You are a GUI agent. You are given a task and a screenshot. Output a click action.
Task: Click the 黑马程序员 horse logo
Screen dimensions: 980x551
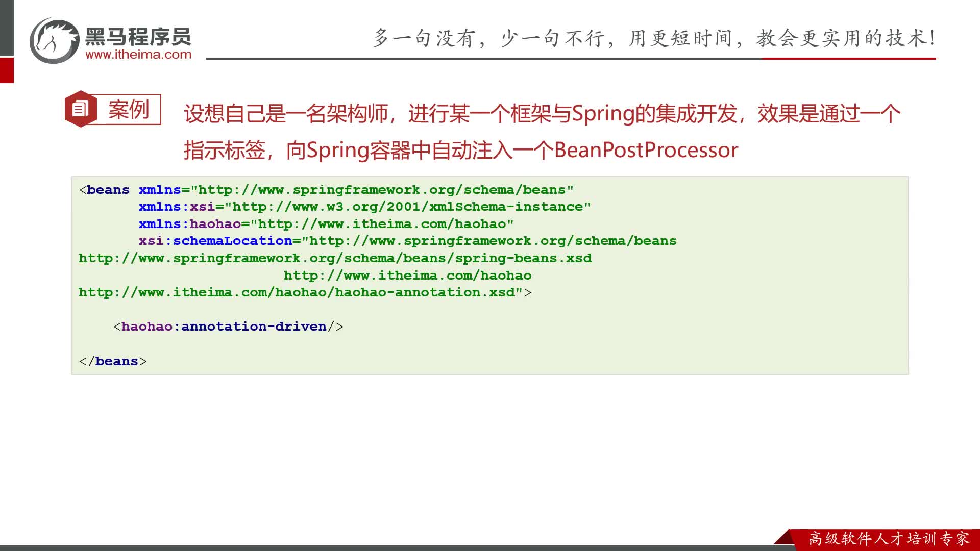(x=55, y=41)
